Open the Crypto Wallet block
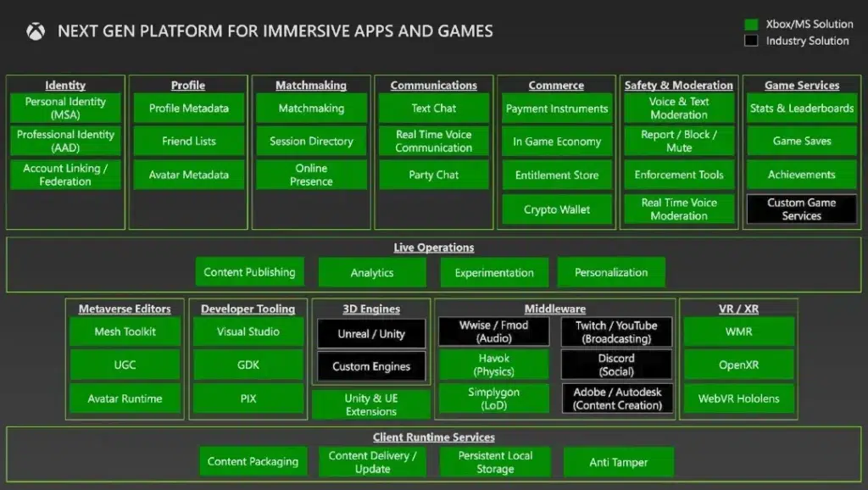Screen dimensions: 868x490 (556, 209)
